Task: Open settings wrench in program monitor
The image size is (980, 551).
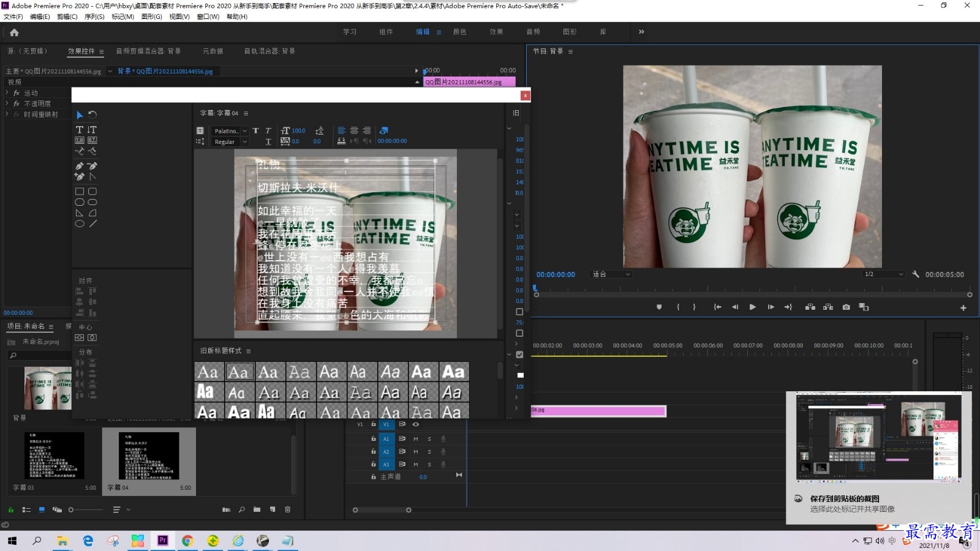Action: (916, 274)
